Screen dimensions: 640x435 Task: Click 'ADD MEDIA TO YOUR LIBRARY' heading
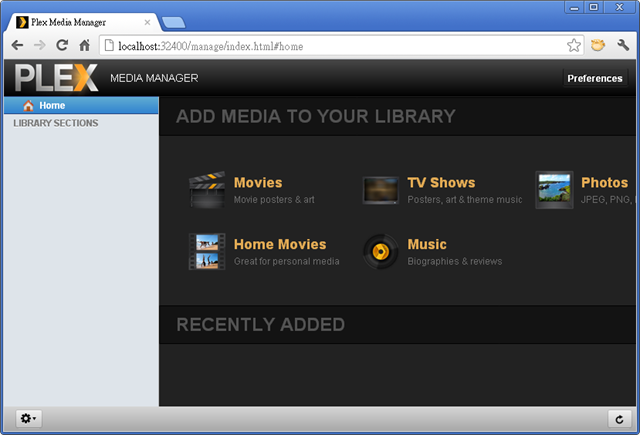tap(316, 116)
